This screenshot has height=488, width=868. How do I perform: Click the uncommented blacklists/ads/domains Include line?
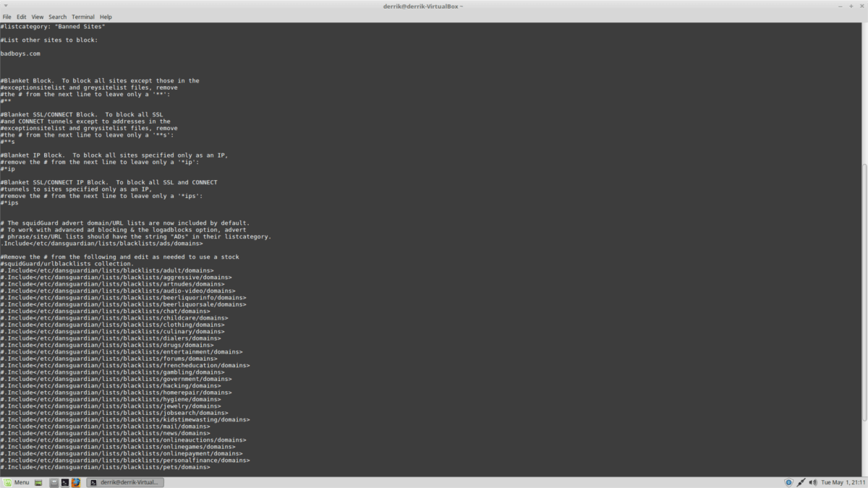click(101, 244)
